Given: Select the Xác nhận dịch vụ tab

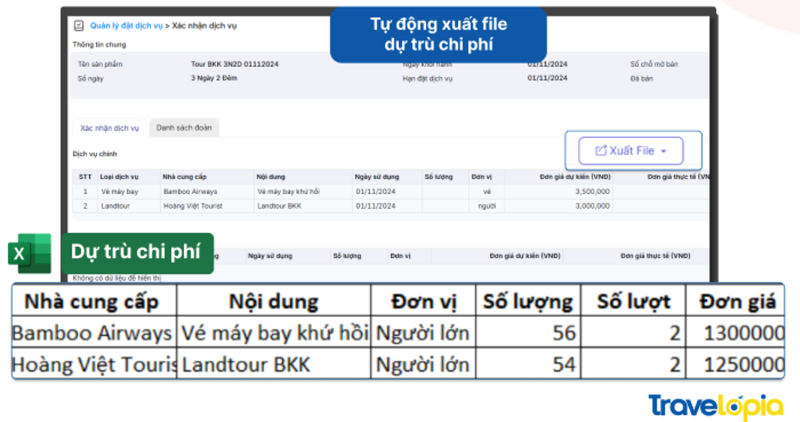Looking at the screenshot, I should click(x=109, y=128).
